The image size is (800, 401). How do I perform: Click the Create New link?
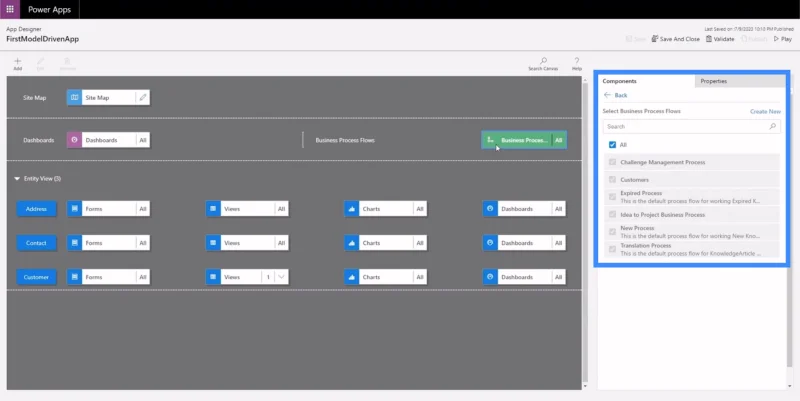point(765,111)
